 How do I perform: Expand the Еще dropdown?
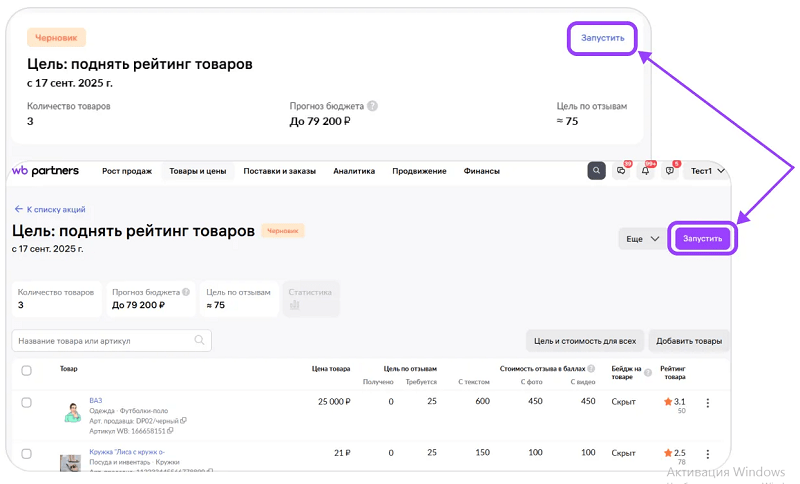[x=642, y=239]
